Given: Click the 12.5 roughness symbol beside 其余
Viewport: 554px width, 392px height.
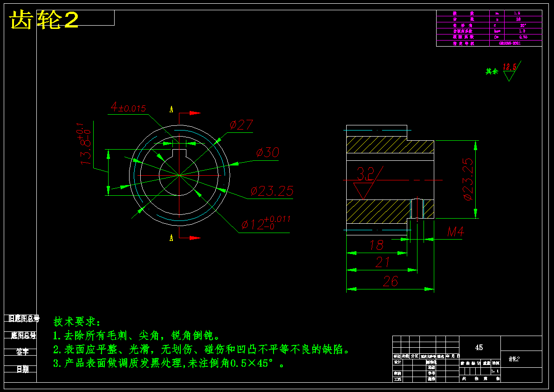Looking at the screenshot, I should 512,71.
